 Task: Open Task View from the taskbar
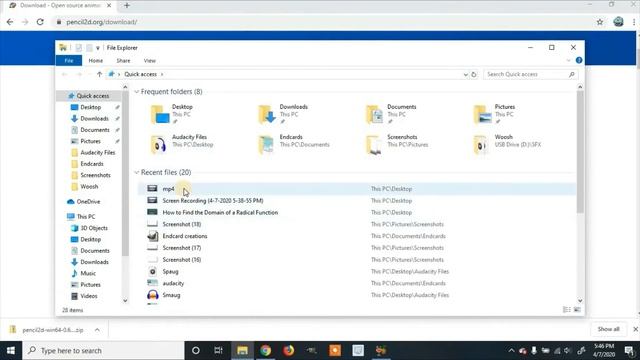pyautogui.click(x=218, y=351)
